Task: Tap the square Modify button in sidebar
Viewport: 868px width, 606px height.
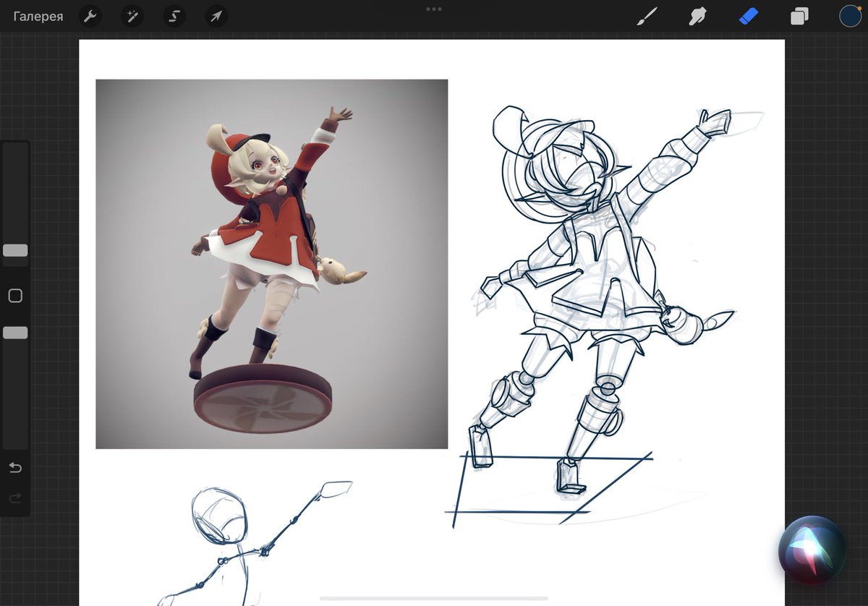Action: 15,295
